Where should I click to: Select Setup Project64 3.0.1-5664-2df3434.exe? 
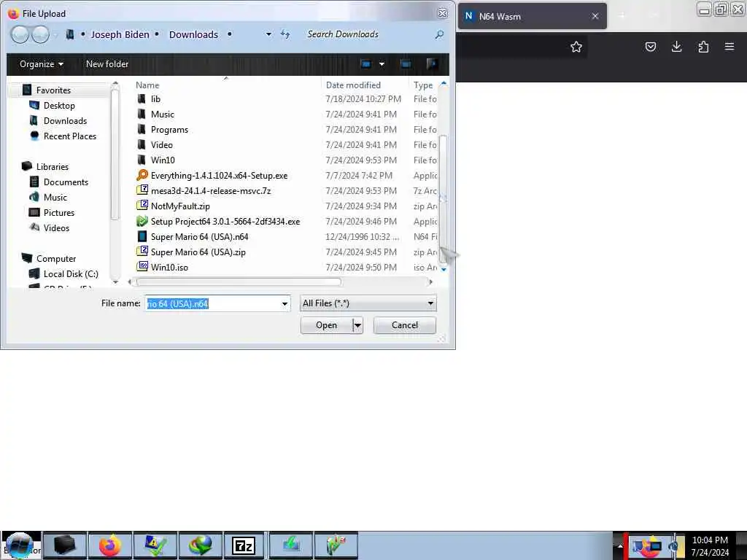click(225, 222)
